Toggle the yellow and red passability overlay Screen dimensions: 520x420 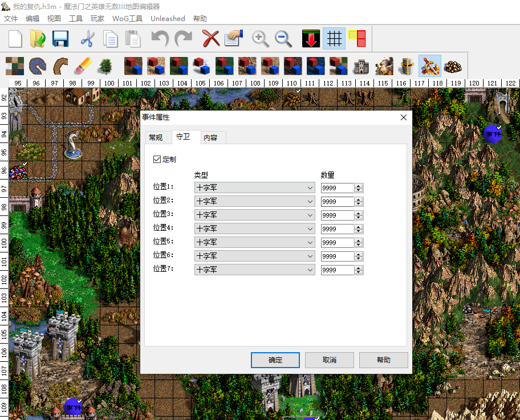pyautogui.click(x=357, y=38)
